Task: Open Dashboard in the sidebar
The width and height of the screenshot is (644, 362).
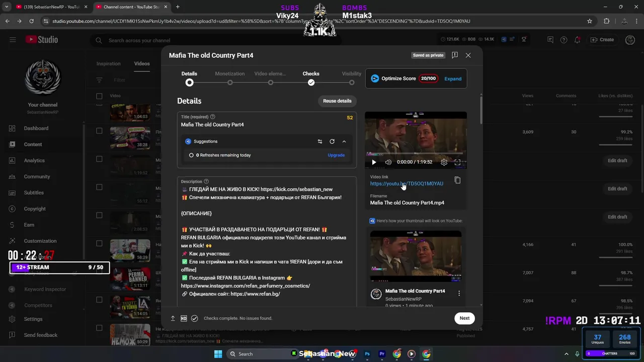Action: click(36, 128)
